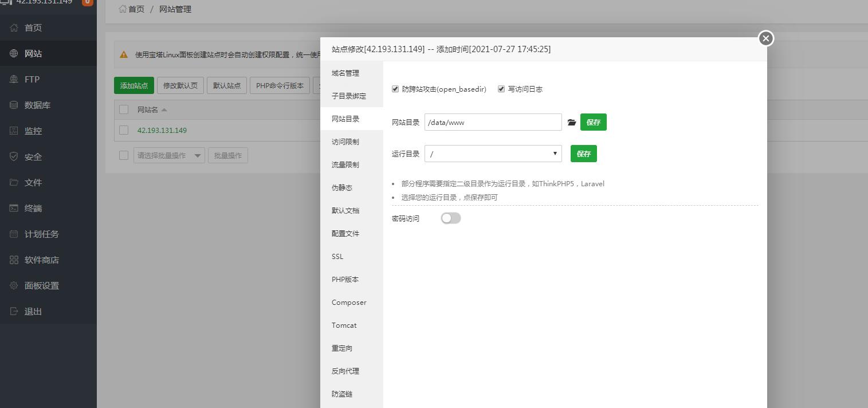Viewport: 868px width, 408px height.
Task: Click the website directory path input field
Action: [493, 122]
